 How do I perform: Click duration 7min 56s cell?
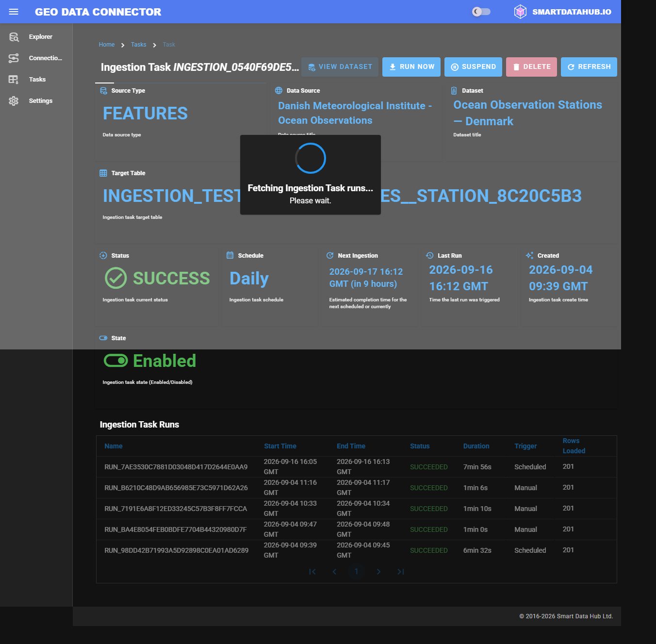point(477,467)
